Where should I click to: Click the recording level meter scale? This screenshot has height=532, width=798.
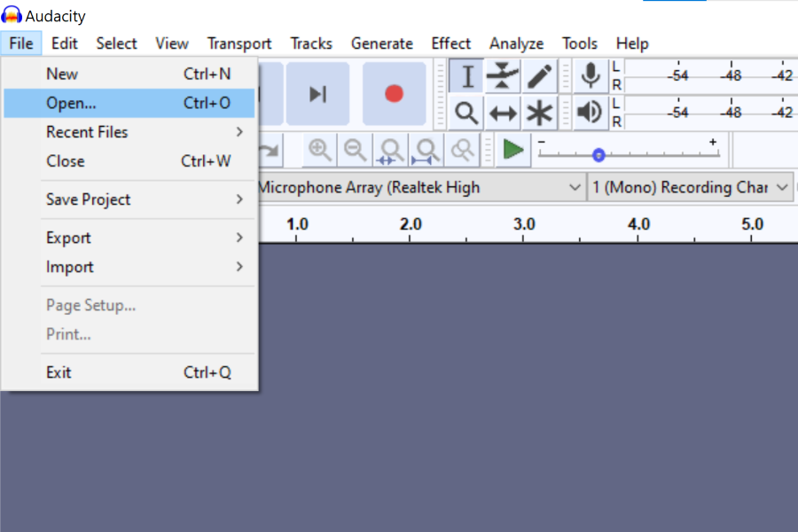click(x=710, y=76)
